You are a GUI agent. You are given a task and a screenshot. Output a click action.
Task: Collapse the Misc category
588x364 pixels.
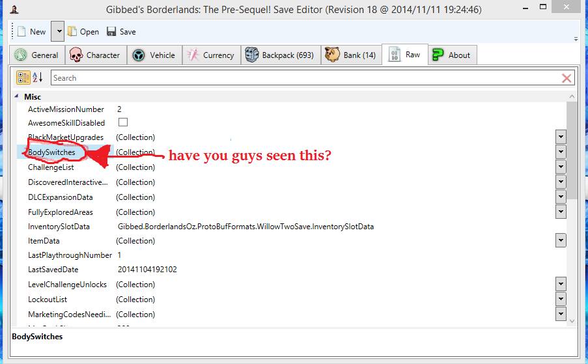[16, 96]
